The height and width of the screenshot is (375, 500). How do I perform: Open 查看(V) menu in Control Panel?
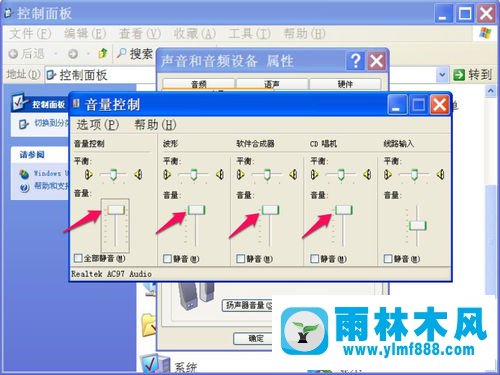point(140,33)
